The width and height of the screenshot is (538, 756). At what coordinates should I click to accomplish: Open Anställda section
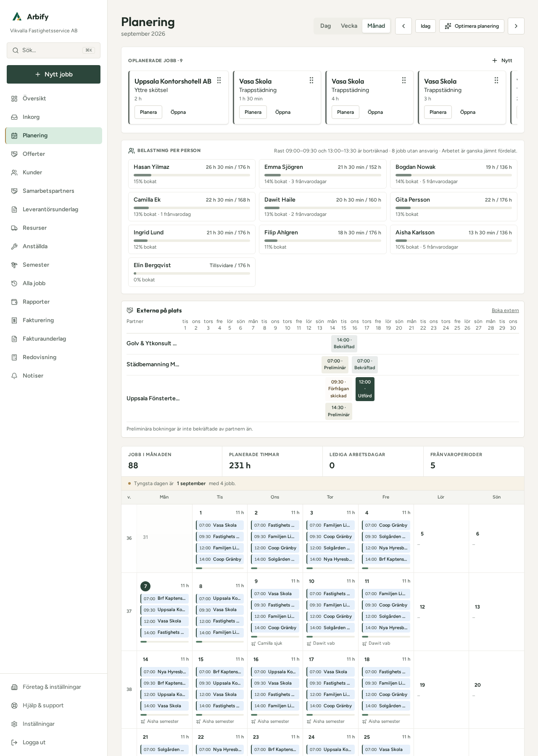(x=53, y=246)
